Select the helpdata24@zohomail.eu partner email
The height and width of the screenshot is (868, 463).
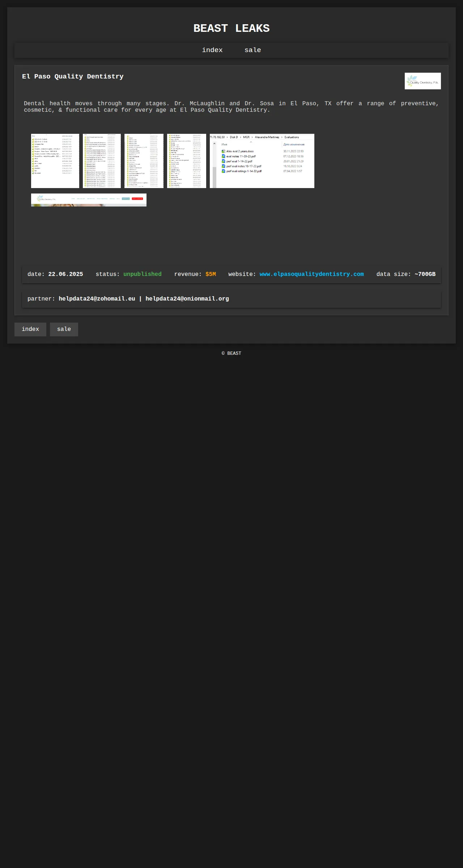97,299
